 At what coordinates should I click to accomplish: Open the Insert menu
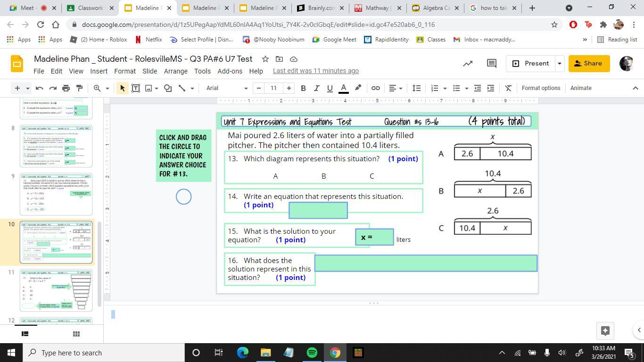[99, 71]
